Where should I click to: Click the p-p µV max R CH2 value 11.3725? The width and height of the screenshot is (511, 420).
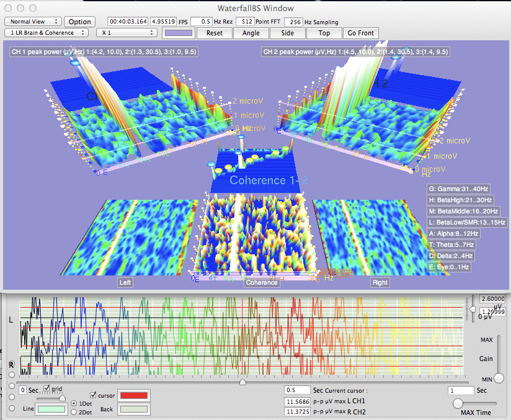click(x=297, y=412)
